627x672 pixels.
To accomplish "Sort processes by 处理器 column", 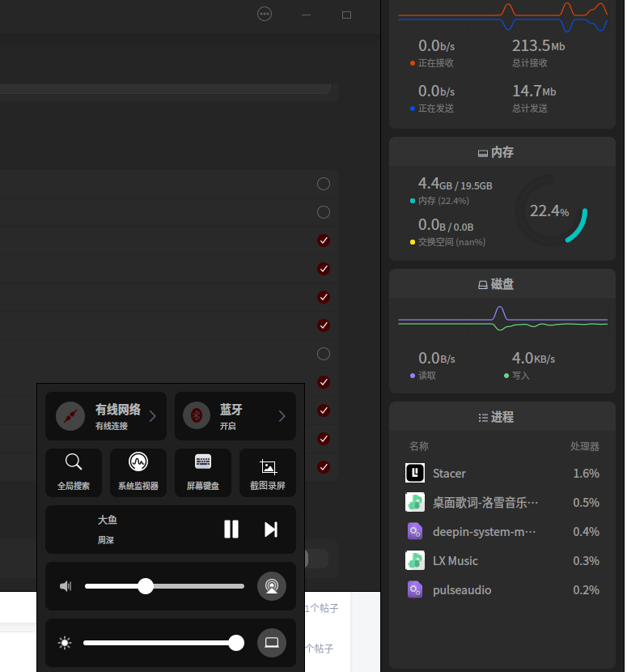I will click(585, 446).
